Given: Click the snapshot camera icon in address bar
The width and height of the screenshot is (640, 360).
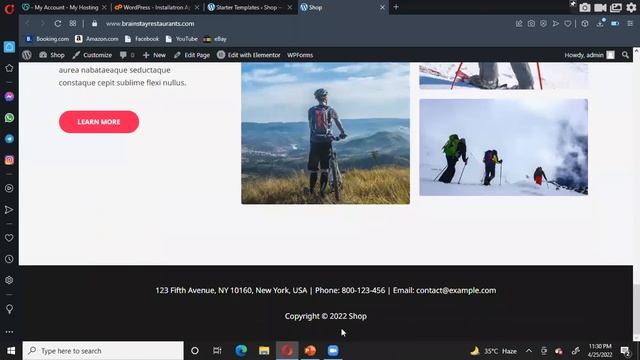Looking at the screenshot, I should (x=531, y=24).
